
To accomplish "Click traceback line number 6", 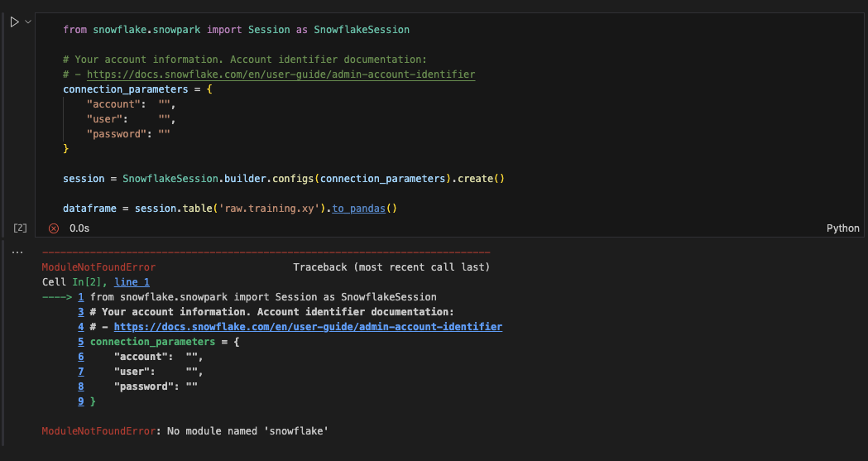I will pyautogui.click(x=81, y=357).
